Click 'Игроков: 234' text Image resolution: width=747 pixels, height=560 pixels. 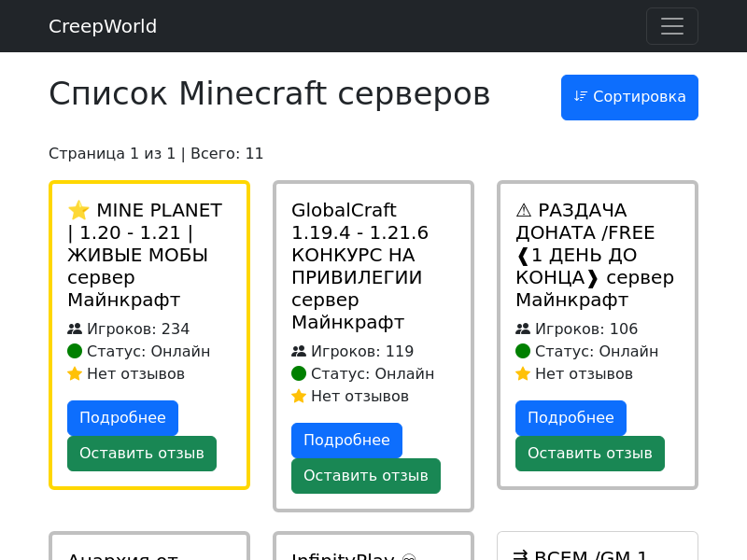[x=138, y=329]
